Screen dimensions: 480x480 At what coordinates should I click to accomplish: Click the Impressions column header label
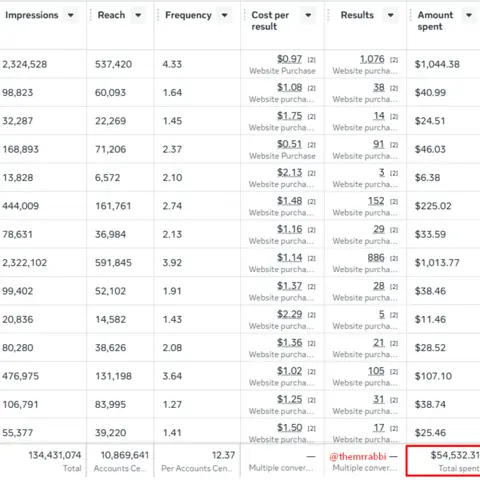pos(32,15)
